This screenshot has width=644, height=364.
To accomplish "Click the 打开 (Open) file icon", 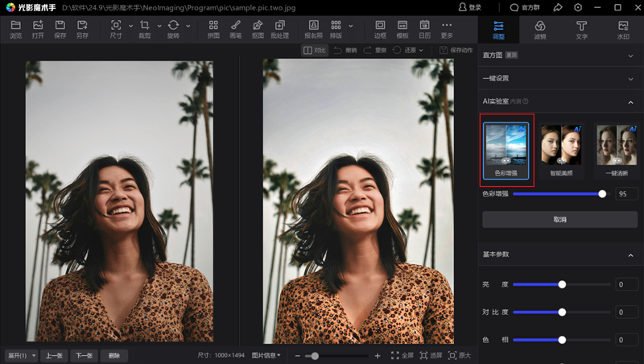I will (38, 29).
